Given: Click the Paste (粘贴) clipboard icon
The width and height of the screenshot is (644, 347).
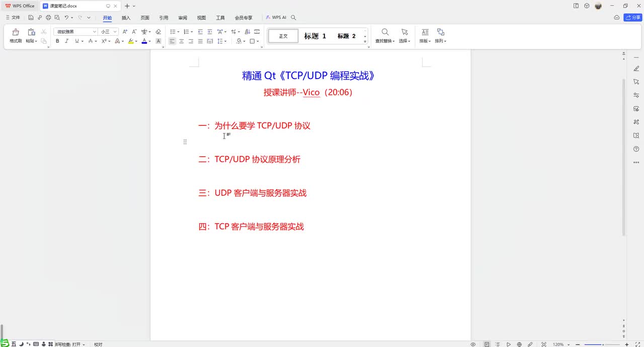Looking at the screenshot, I should click(31, 32).
